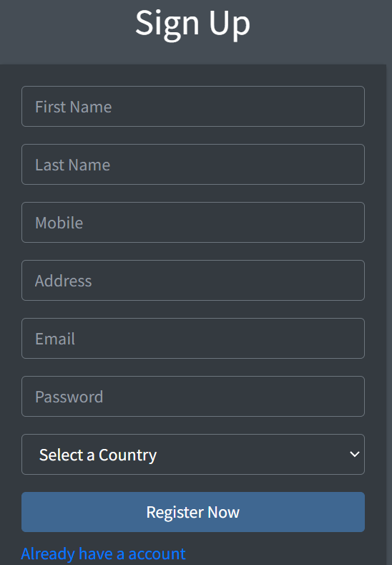Viewport: 392px width, 565px height.
Task: Click the word 'account' in the login link
Action: pos(157,554)
